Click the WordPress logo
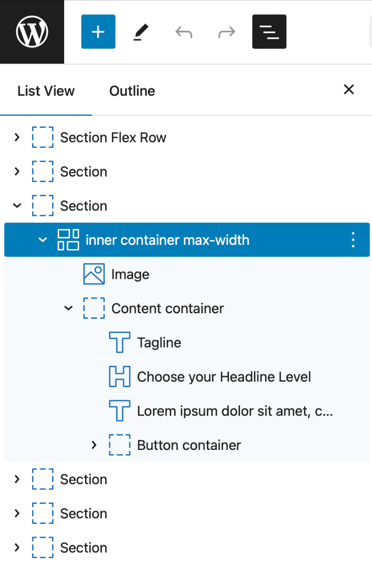Screen dimensions: 372x588 [32, 32]
